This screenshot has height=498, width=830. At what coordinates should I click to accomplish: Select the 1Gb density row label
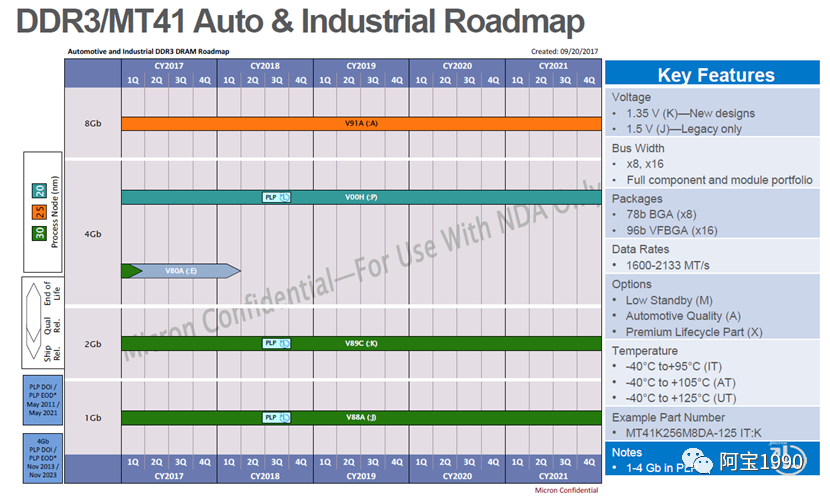click(x=93, y=418)
